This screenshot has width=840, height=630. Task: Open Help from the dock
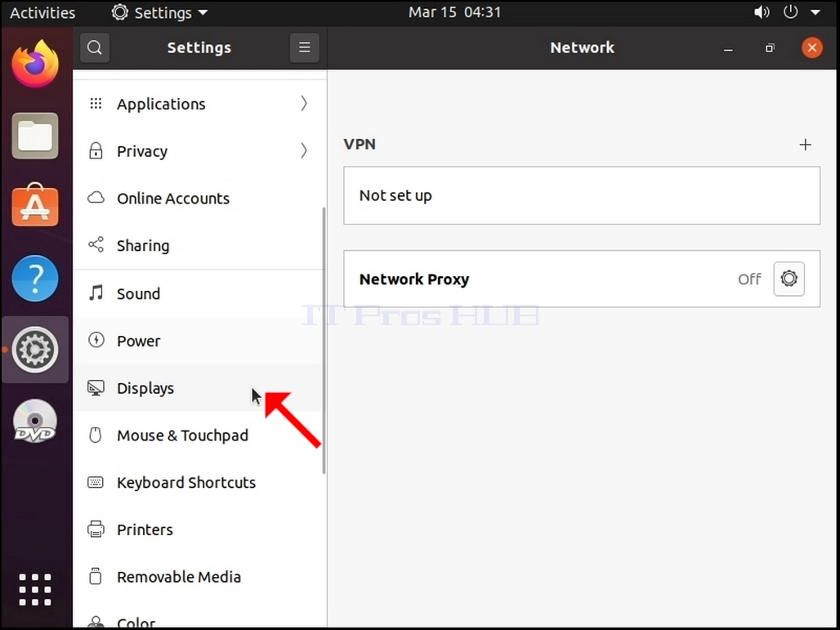pyautogui.click(x=35, y=278)
